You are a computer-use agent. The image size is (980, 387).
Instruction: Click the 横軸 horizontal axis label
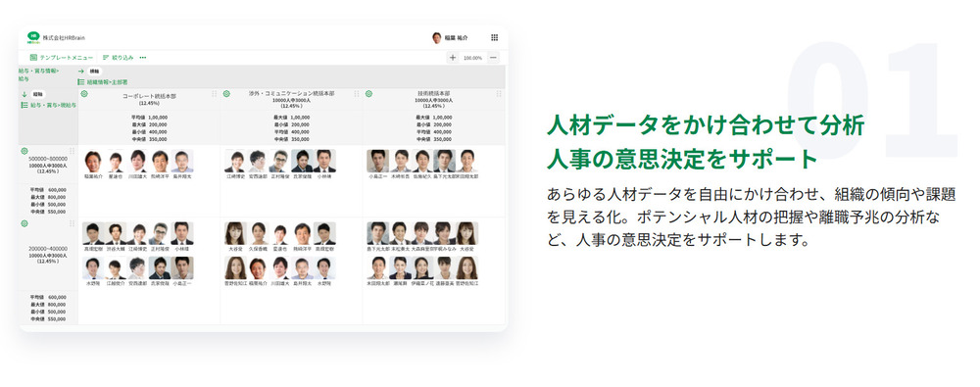(94, 72)
